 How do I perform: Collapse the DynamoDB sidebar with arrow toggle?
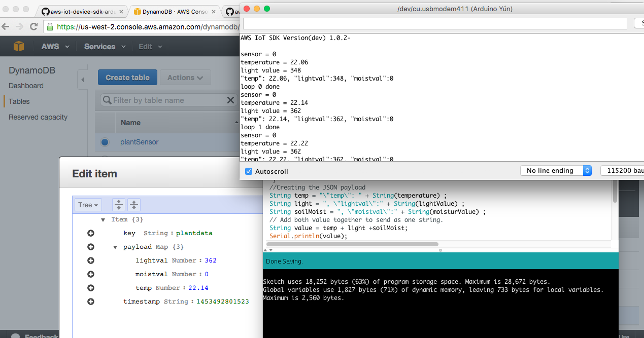tap(82, 80)
